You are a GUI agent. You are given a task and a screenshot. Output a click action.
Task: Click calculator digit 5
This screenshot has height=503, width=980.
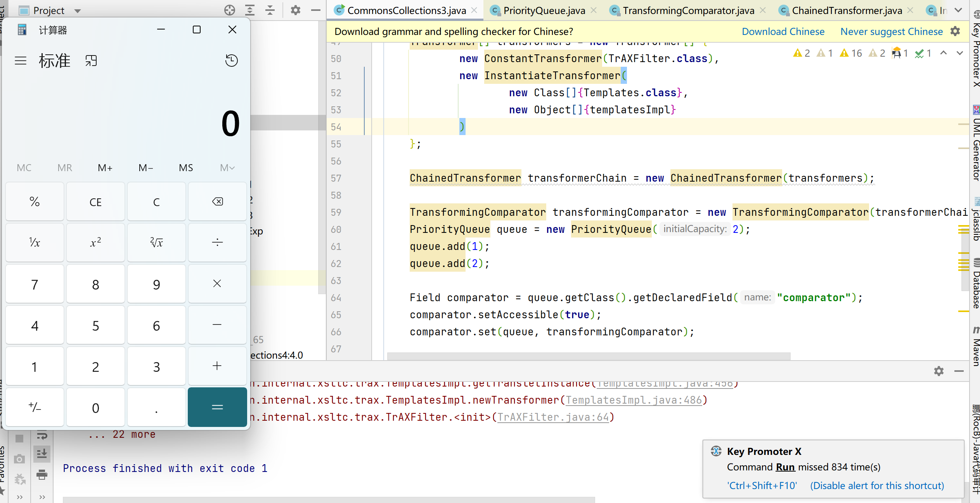95,325
